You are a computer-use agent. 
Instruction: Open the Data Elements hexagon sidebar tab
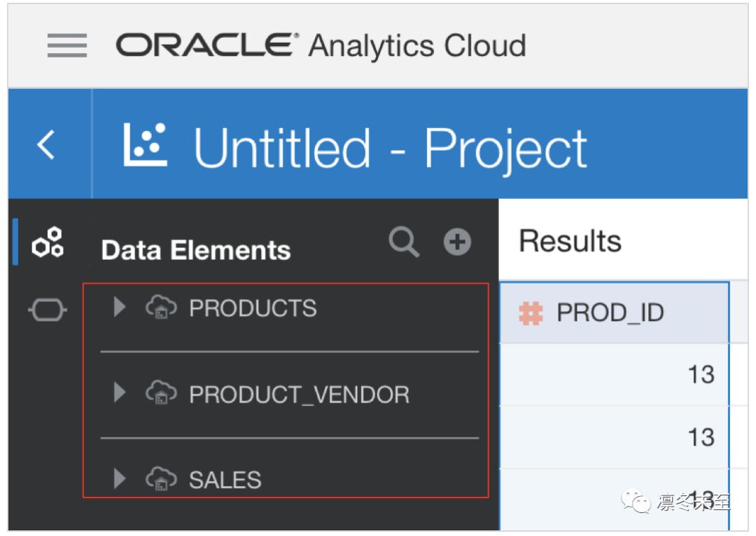pyautogui.click(x=48, y=242)
